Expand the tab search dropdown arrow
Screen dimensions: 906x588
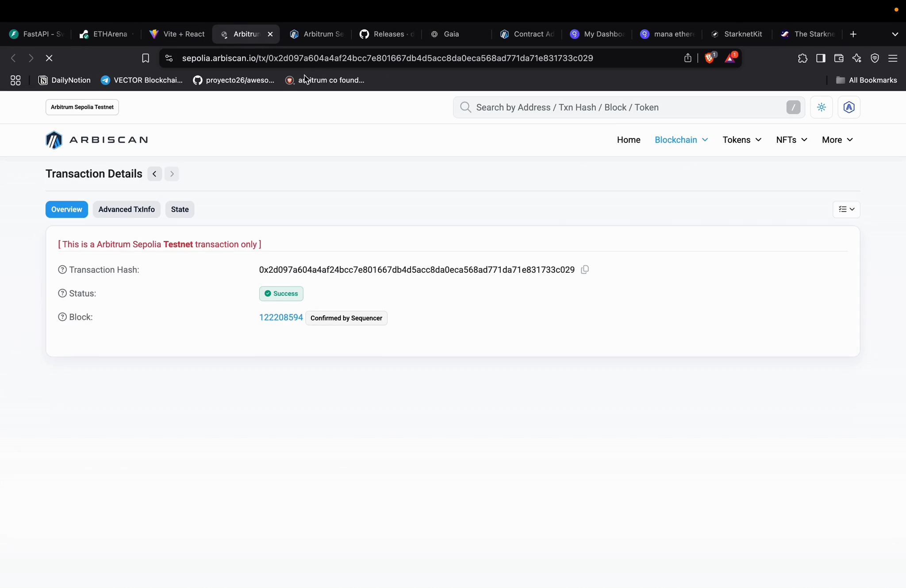[895, 34]
